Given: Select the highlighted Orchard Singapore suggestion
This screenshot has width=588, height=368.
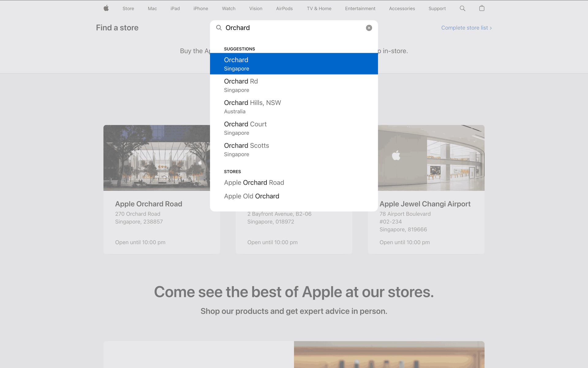Looking at the screenshot, I should click(294, 64).
